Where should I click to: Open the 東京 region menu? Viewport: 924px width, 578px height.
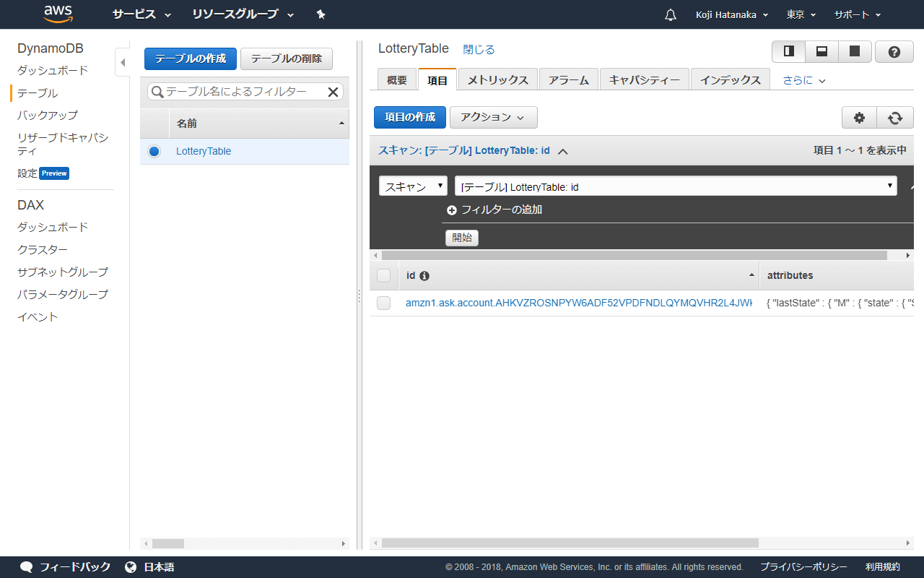pyautogui.click(x=801, y=14)
